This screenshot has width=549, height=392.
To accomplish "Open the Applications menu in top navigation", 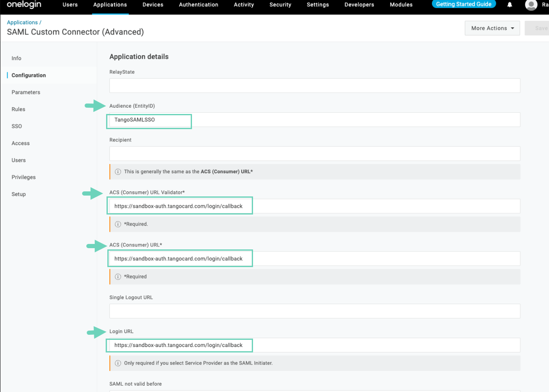I will [x=110, y=5].
